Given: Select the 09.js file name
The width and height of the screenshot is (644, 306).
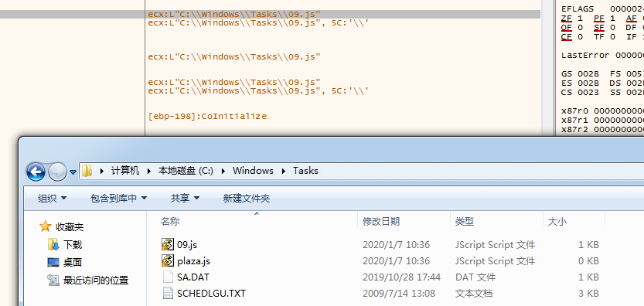Looking at the screenshot, I should [187, 245].
